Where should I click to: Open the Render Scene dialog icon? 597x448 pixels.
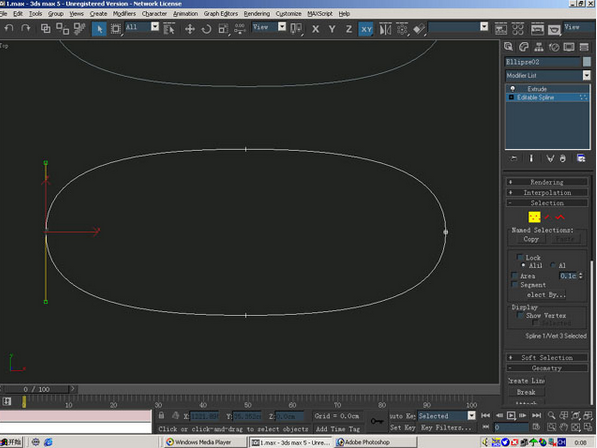pyautogui.click(x=537, y=29)
